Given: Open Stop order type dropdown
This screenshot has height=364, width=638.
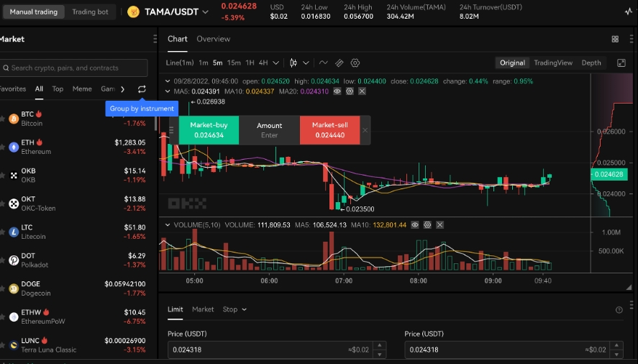Looking at the screenshot, I should coord(234,309).
